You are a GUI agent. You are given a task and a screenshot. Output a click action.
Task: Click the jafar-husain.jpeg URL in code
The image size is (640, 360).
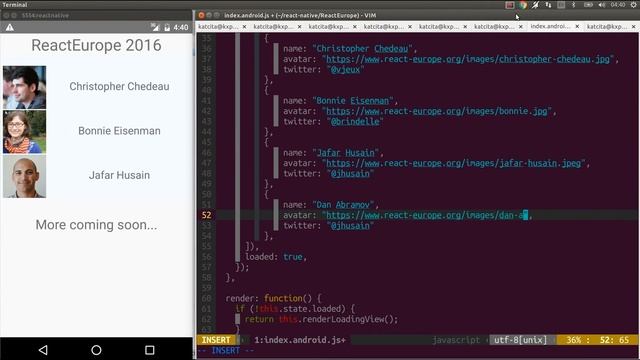(x=453, y=163)
